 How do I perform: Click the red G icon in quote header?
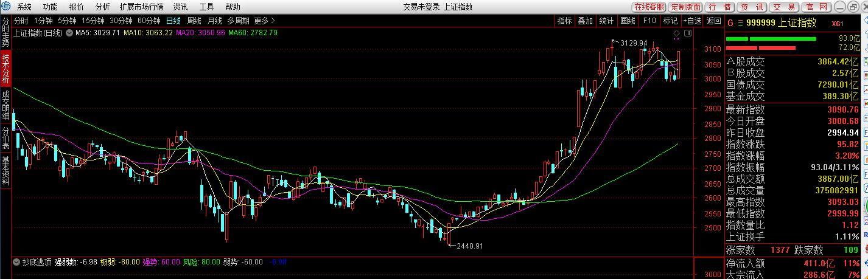click(731, 22)
